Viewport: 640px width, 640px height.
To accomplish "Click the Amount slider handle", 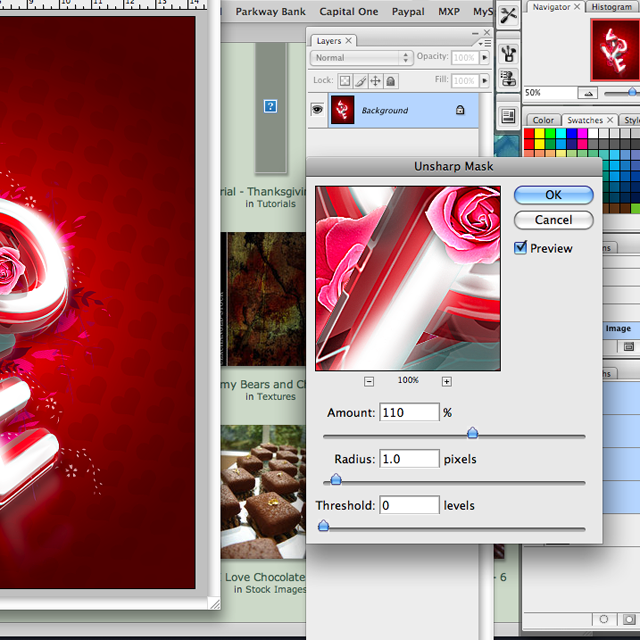I will (x=472, y=433).
